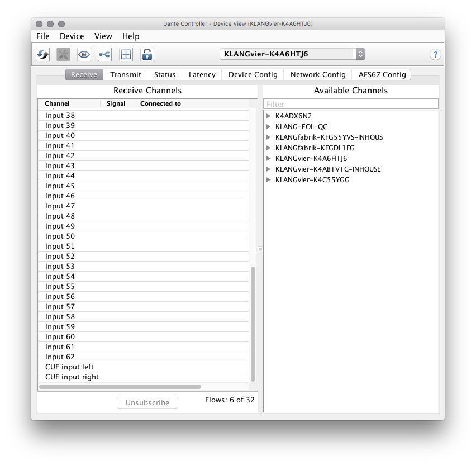This screenshot has height=465, width=476.
Task: Open the Multicast Flow configuration icon
Action: (x=104, y=55)
